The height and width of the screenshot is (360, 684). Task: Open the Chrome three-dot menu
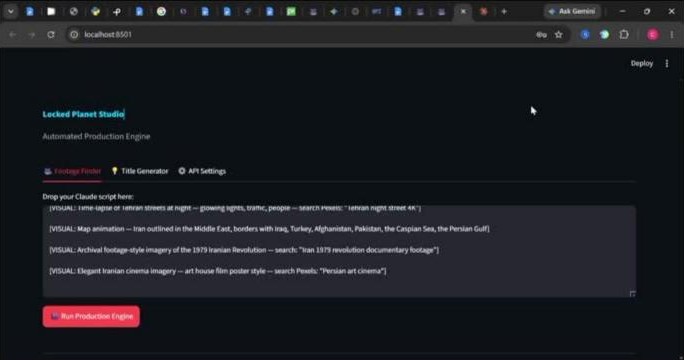click(672, 34)
